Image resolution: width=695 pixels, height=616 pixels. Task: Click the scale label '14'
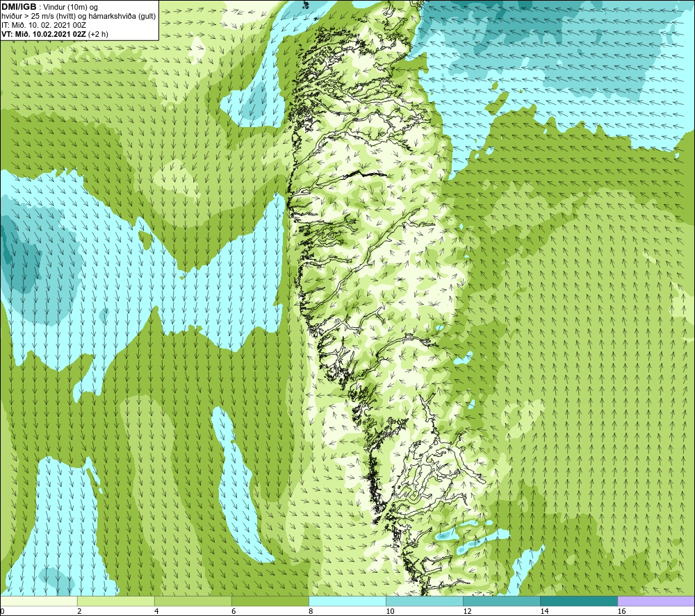[544, 612]
